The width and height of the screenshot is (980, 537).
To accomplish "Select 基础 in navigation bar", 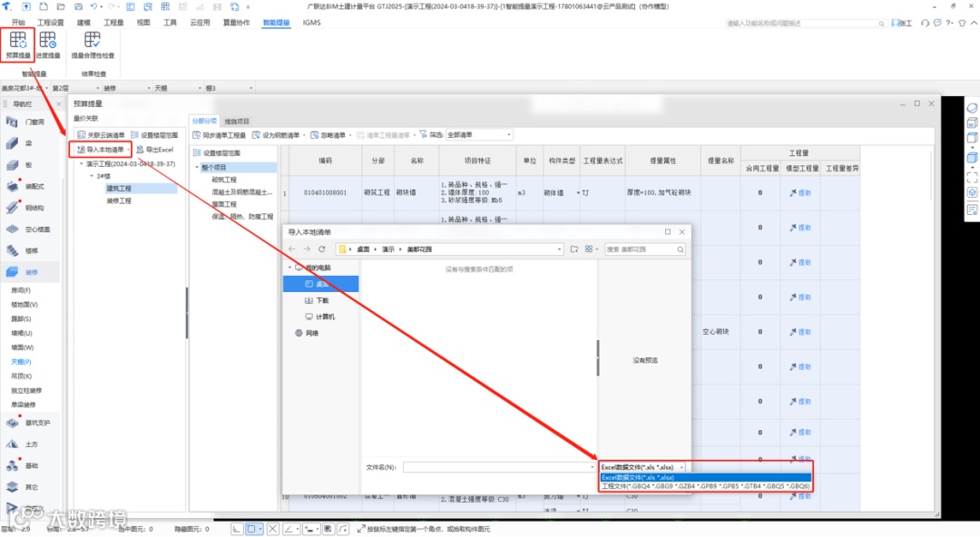I will click(31, 465).
